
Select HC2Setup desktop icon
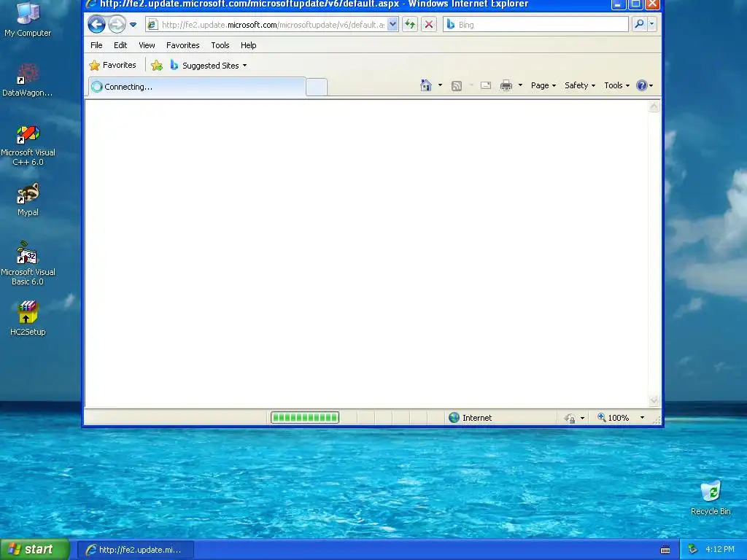point(28,319)
